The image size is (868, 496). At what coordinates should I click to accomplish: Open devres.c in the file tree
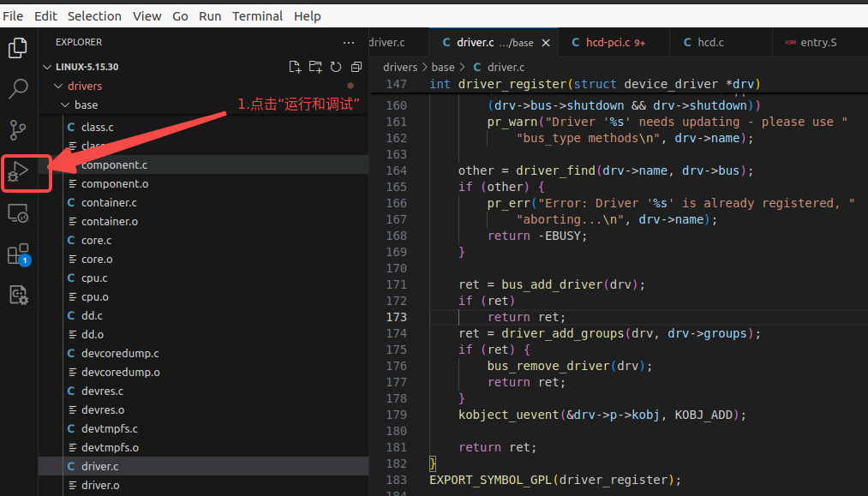click(203, 391)
